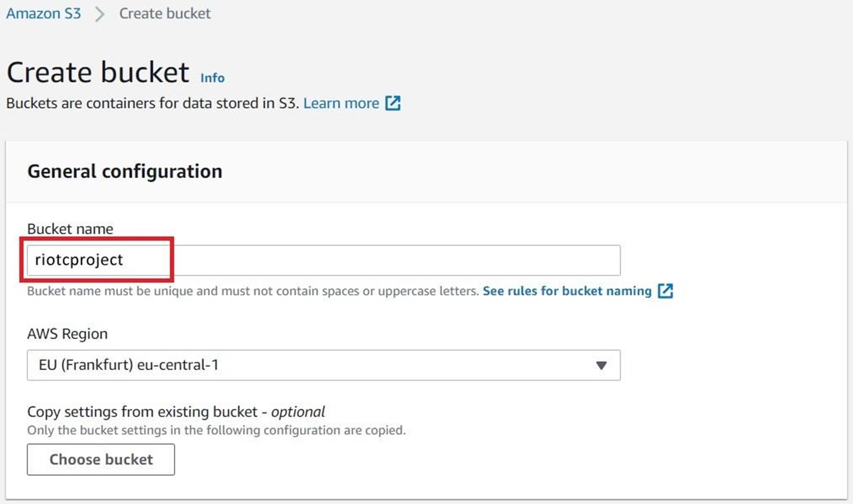Click external-link icon after Learn more

393,103
